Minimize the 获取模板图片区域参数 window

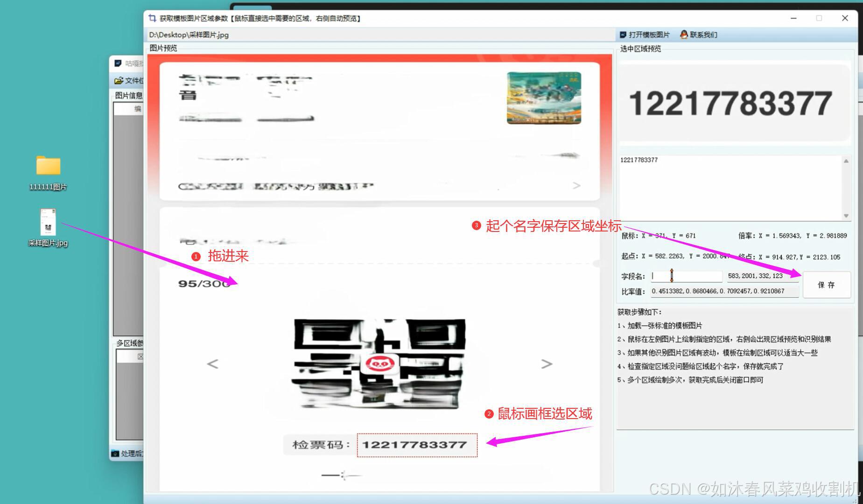point(793,18)
